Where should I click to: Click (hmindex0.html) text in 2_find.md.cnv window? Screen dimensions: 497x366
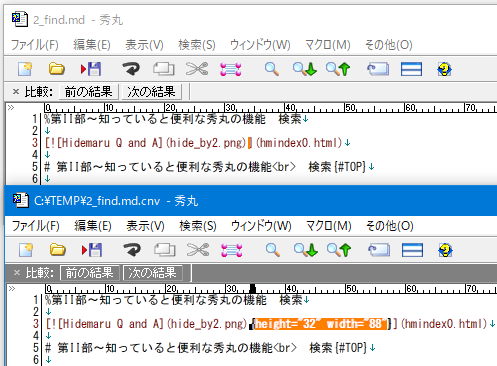click(444, 324)
